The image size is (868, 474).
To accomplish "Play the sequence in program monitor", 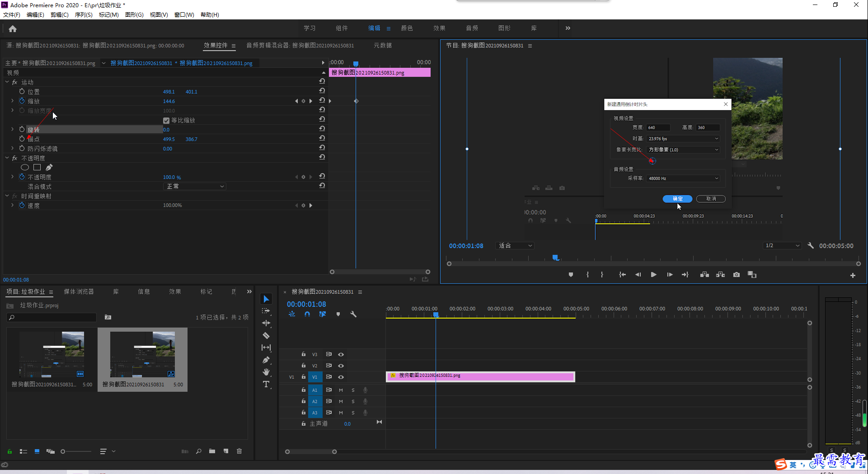I will [653, 275].
